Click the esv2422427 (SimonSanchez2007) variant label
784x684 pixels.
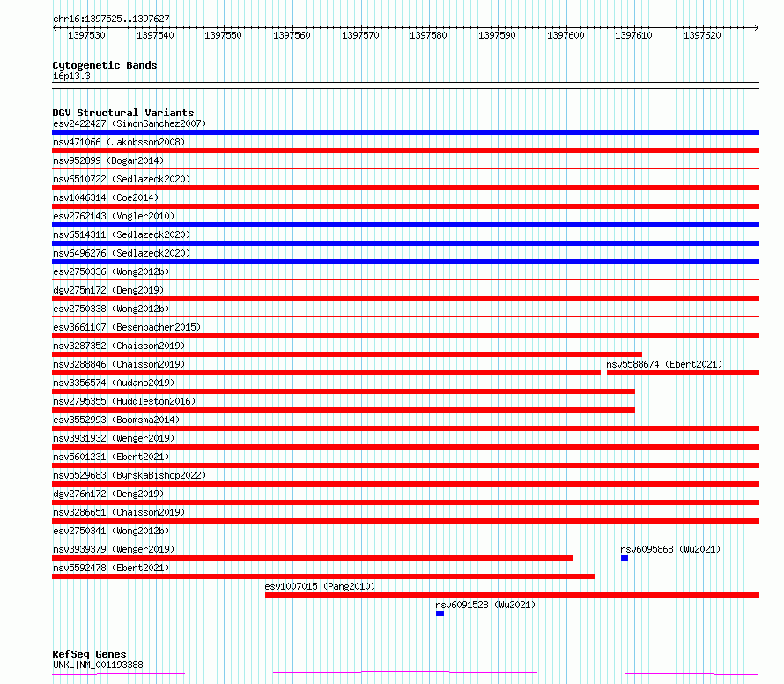pos(129,123)
